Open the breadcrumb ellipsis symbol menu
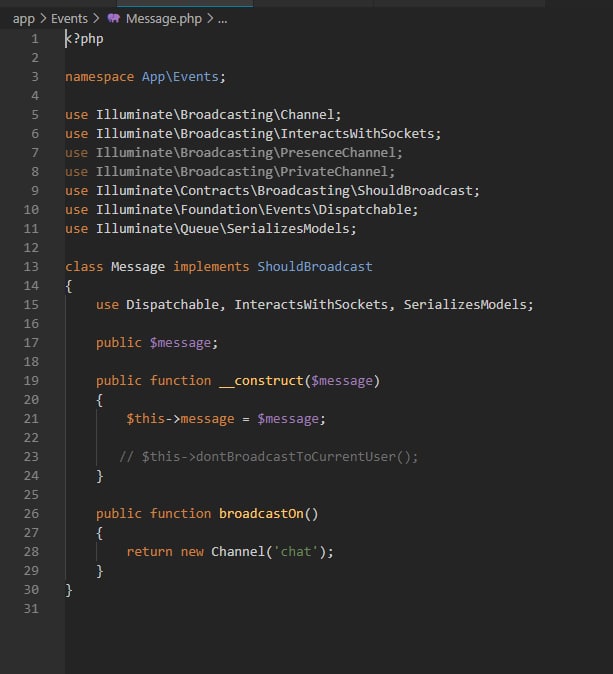This screenshot has height=674, width=613. [x=222, y=20]
